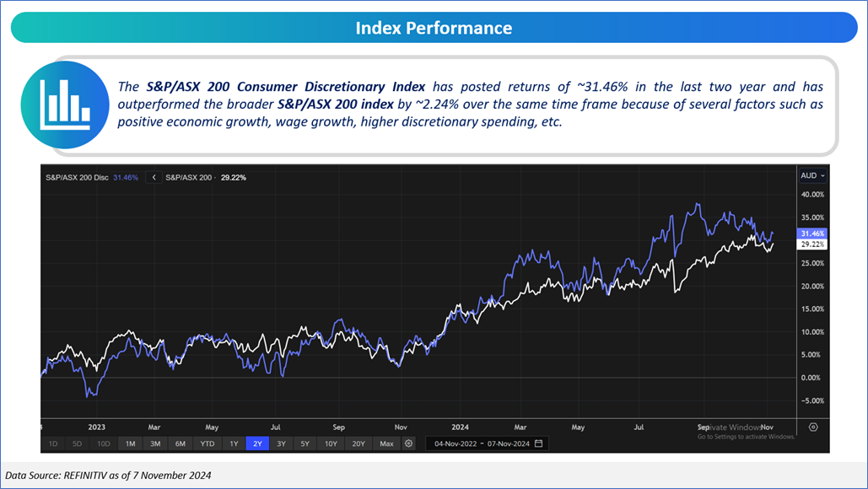The height and width of the screenshot is (489, 868).
Task: Open range settings gear next to Max
Action: (x=408, y=443)
